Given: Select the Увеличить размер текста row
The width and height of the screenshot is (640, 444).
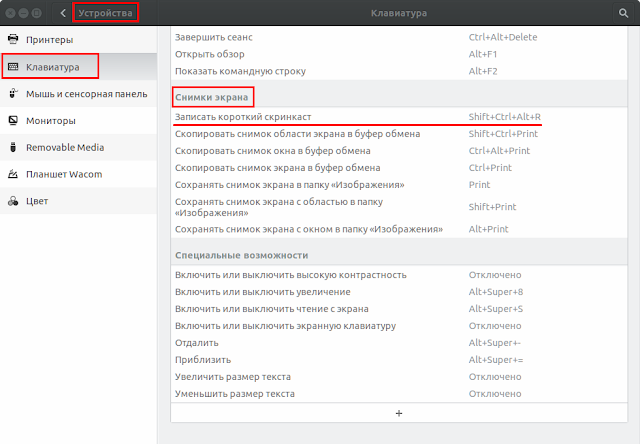Looking at the screenshot, I should tap(399, 377).
